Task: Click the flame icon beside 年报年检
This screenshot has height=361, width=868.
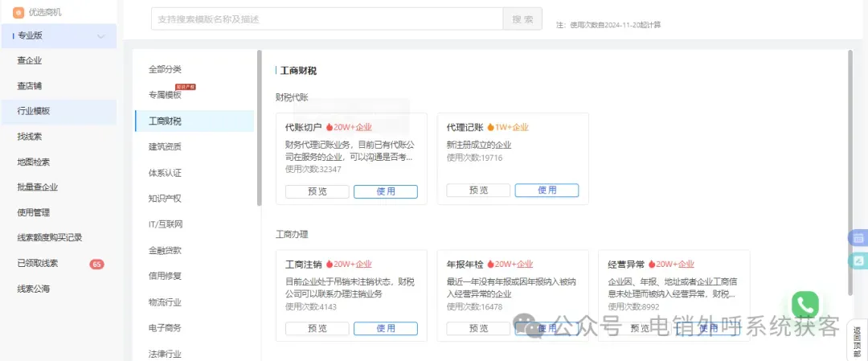Action: point(490,264)
